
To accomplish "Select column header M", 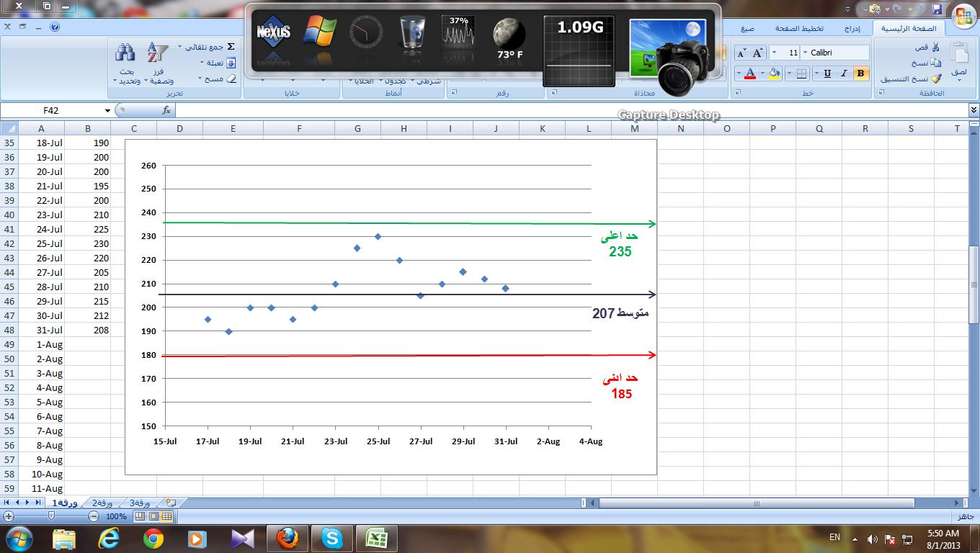I will coord(634,128).
